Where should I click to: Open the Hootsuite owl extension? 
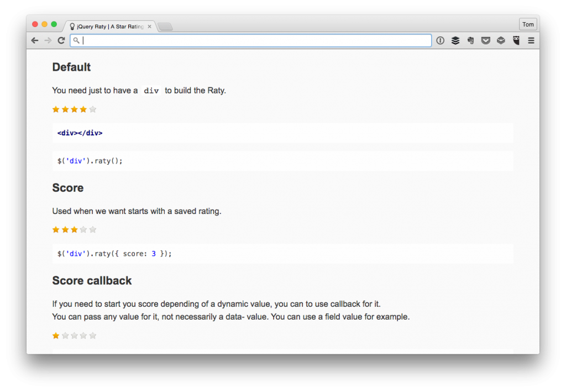coord(516,40)
